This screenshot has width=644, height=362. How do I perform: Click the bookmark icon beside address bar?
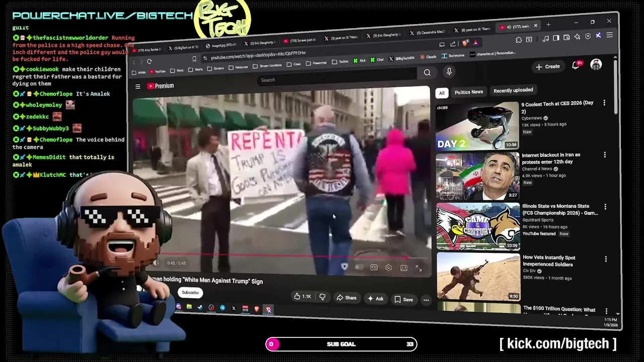194,59
